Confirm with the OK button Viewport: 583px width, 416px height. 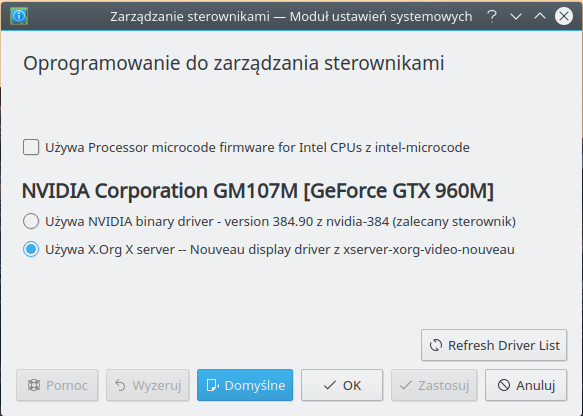pos(342,385)
